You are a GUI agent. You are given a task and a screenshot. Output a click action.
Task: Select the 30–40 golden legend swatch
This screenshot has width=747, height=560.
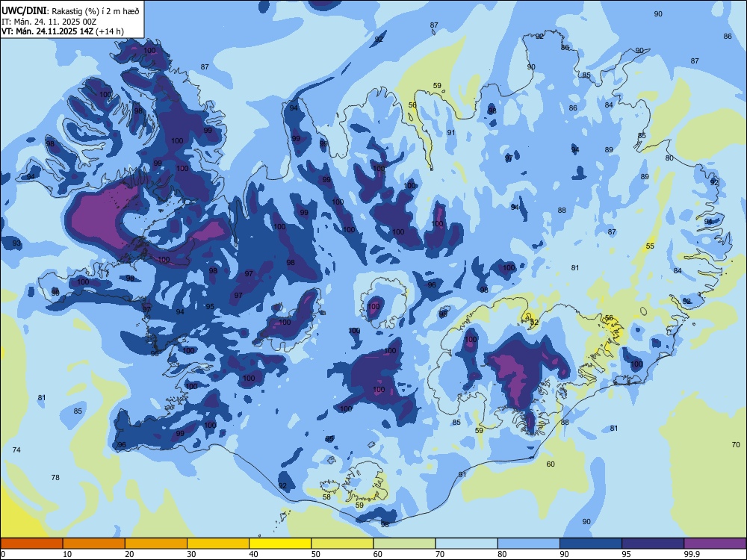[x=218, y=544]
